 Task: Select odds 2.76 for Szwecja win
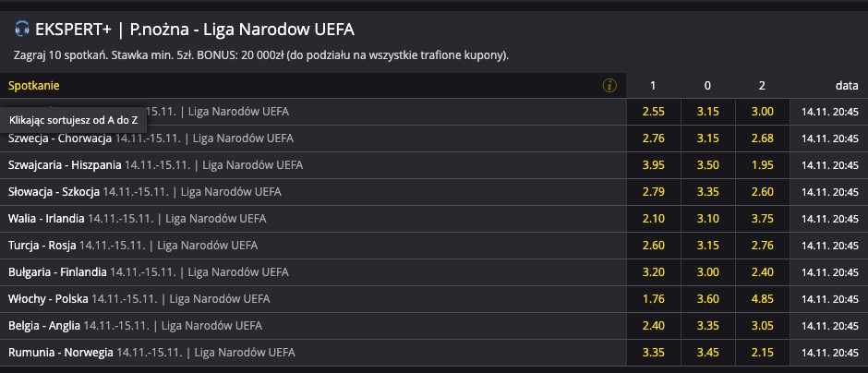(x=653, y=138)
